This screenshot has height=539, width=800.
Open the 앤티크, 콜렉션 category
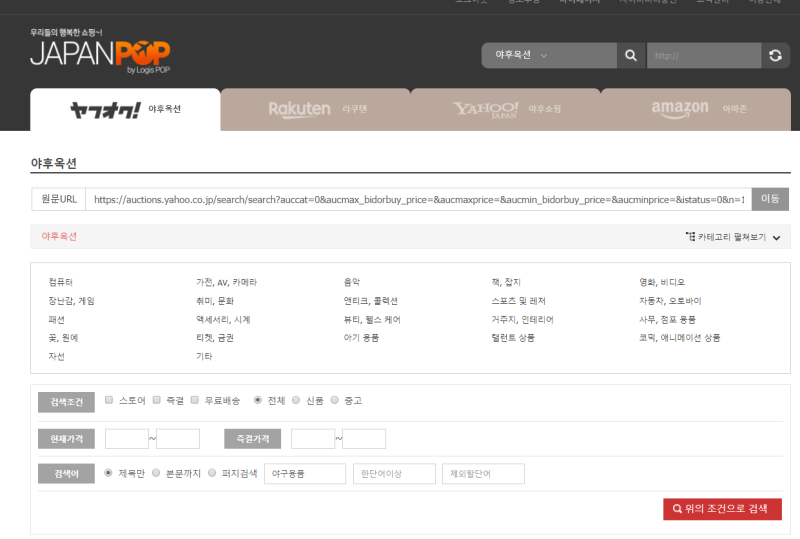pyautogui.click(x=370, y=301)
